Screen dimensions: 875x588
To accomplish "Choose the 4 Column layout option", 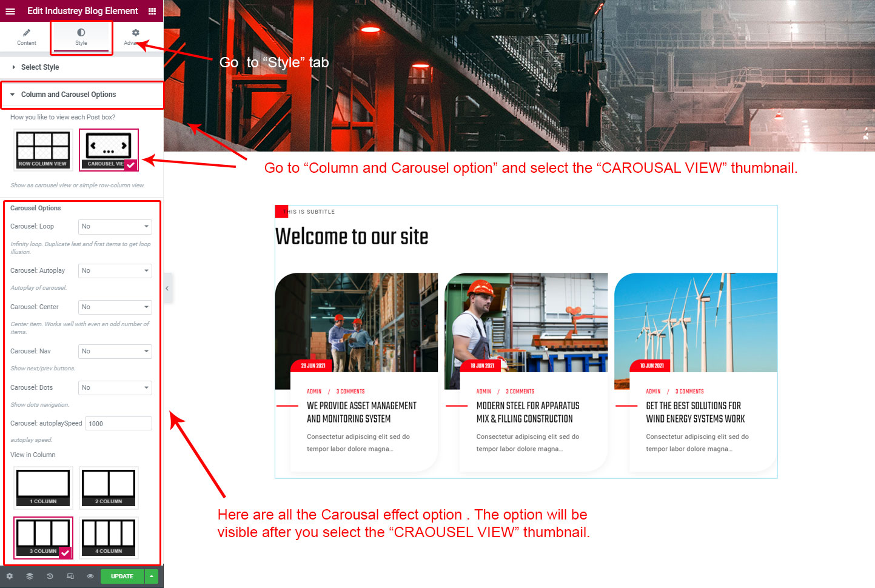I will tap(109, 538).
